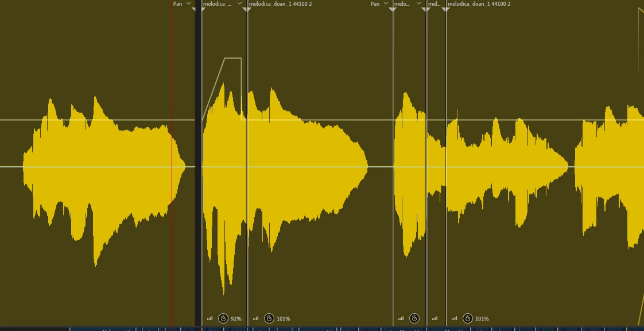Image resolution: width=644 pixels, height=331 pixels.
Task: Click the volume bars icon of the melo... clip
Action: (x=401, y=318)
